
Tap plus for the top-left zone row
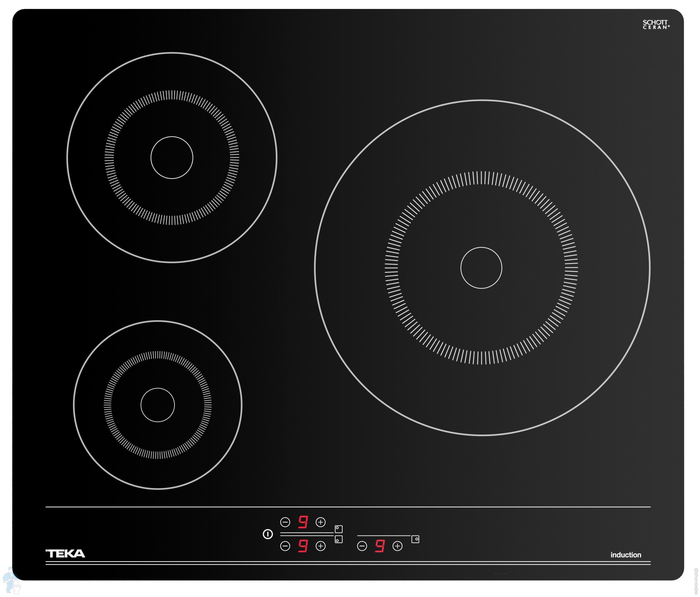320,522
